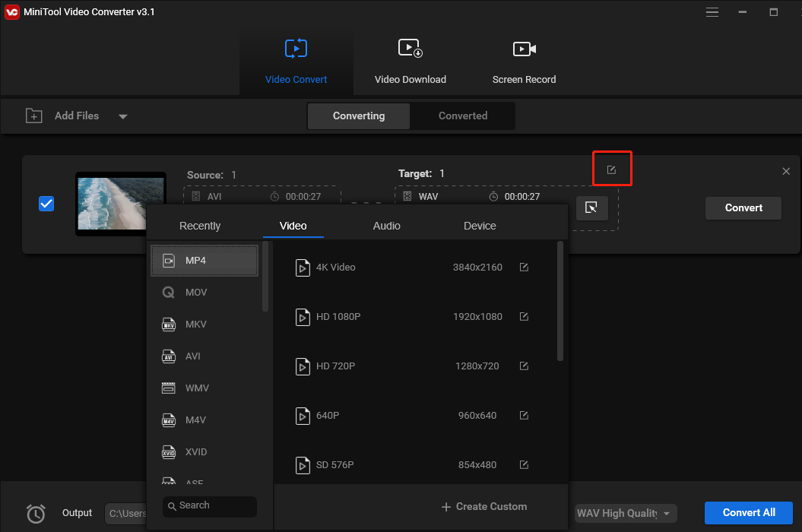This screenshot has width=802, height=532.
Task: Click the WMV format icon
Action: (x=168, y=388)
